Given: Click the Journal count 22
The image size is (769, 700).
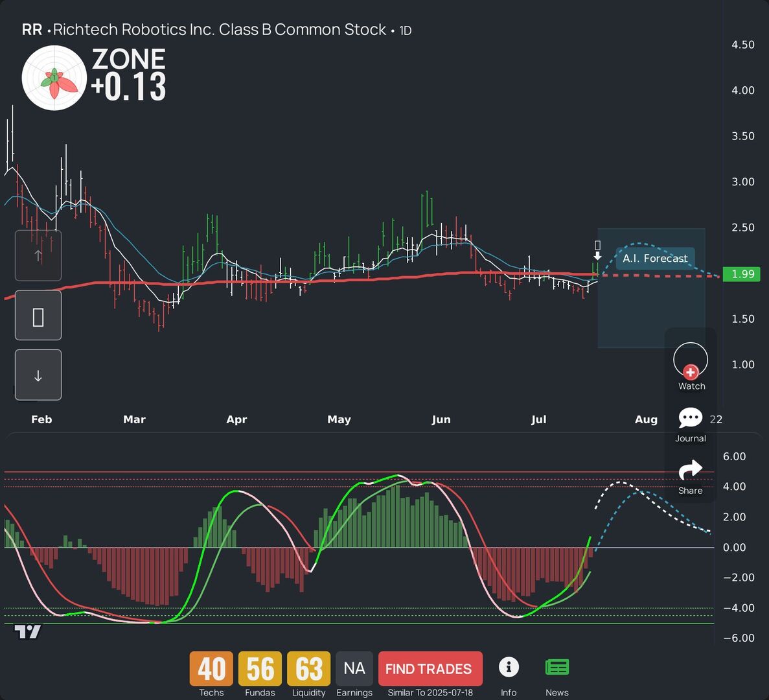Looking at the screenshot, I should (716, 419).
